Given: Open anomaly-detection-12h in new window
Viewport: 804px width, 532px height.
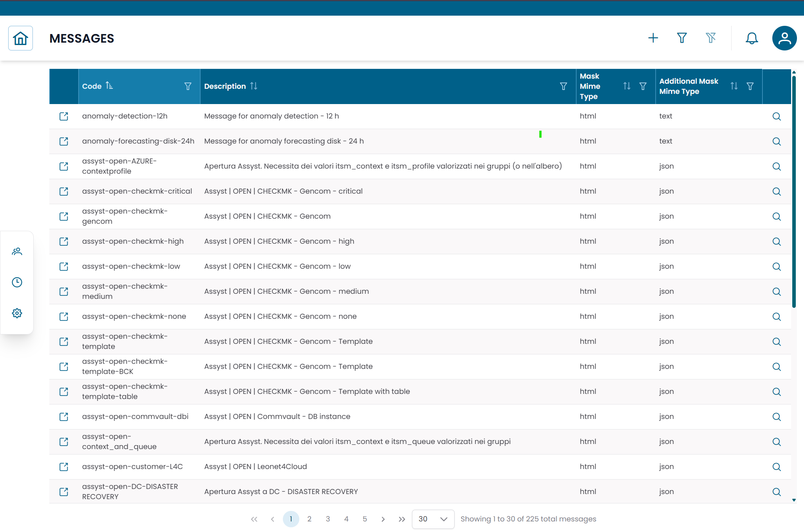Looking at the screenshot, I should click(64, 116).
